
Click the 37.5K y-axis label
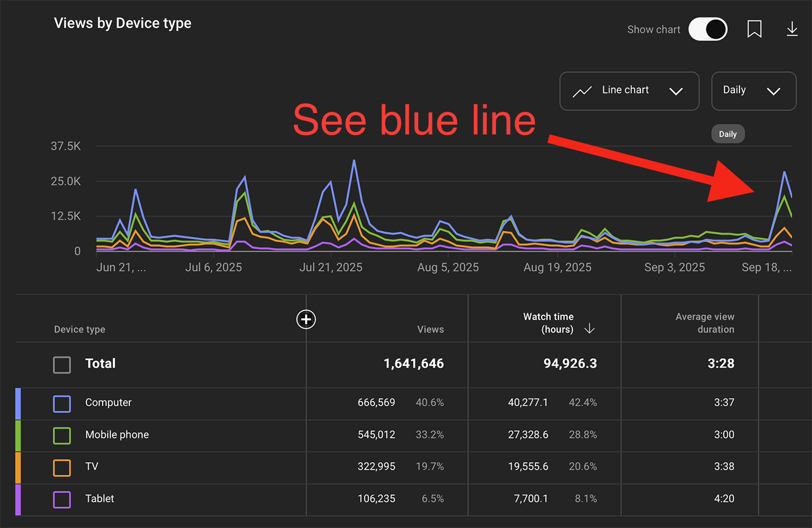[66, 146]
